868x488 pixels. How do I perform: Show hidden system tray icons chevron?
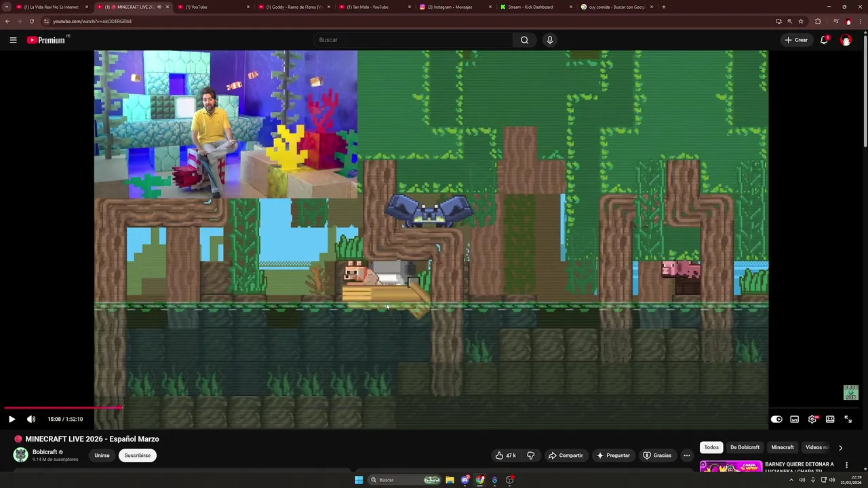click(791, 480)
